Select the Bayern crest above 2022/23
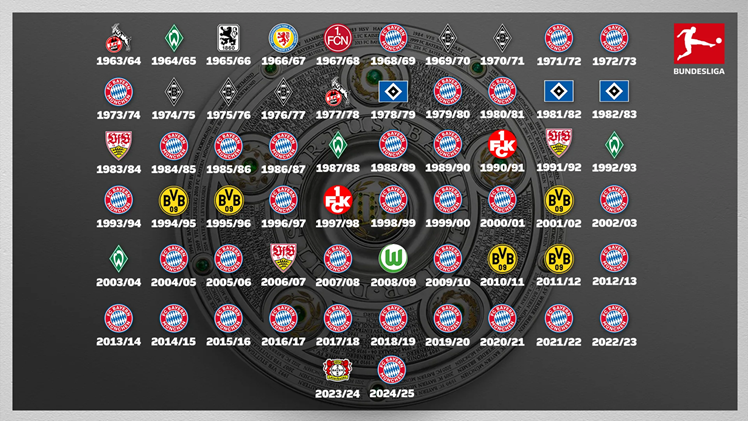The height and width of the screenshot is (421, 748). point(614,318)
